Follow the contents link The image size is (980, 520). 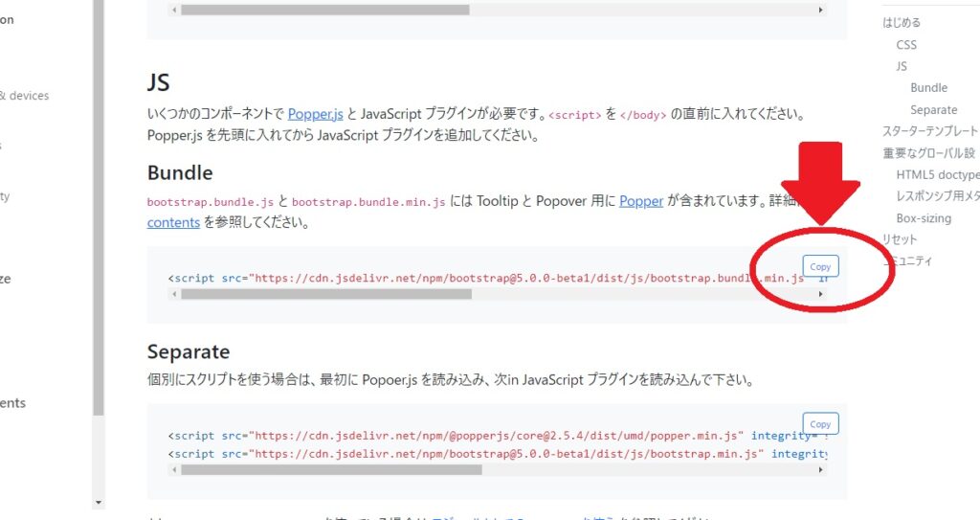tap(173, 222)
